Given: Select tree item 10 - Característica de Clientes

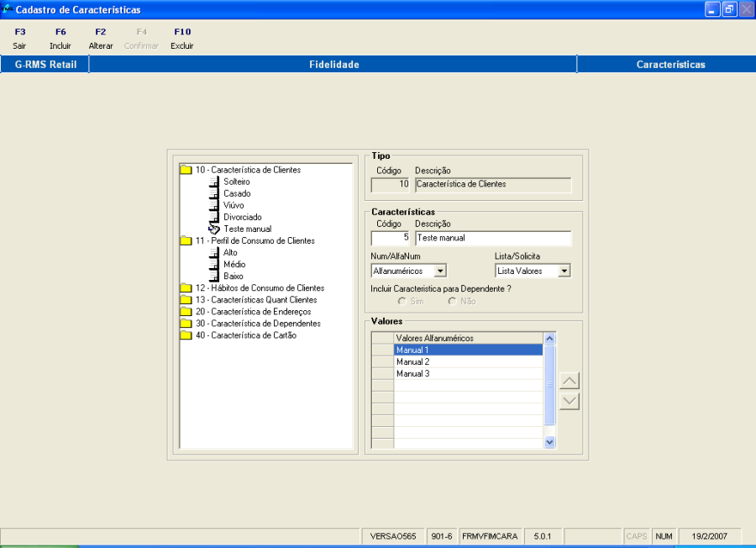Looking at the screenshot, I should coord(248,170).
